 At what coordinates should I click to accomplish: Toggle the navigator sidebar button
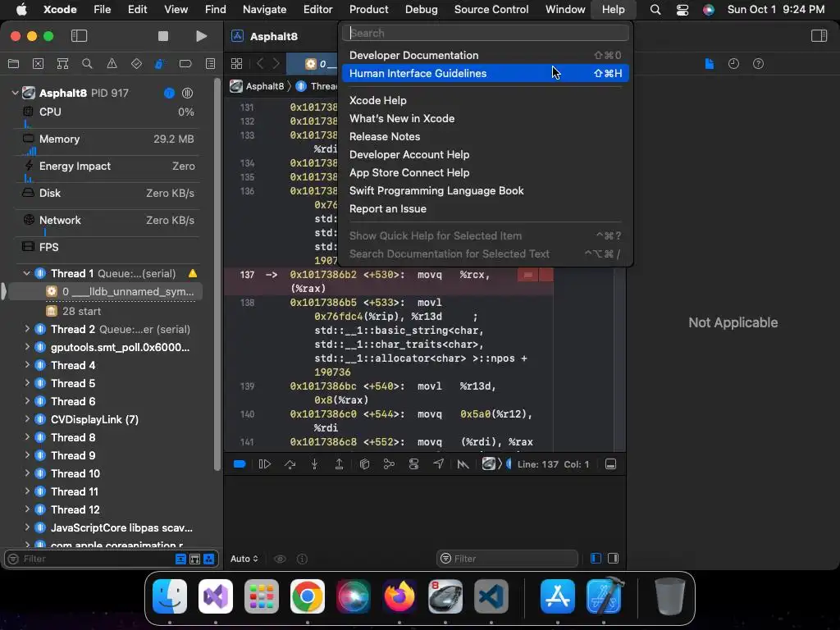pyautogui.click(x=79, y=36)
